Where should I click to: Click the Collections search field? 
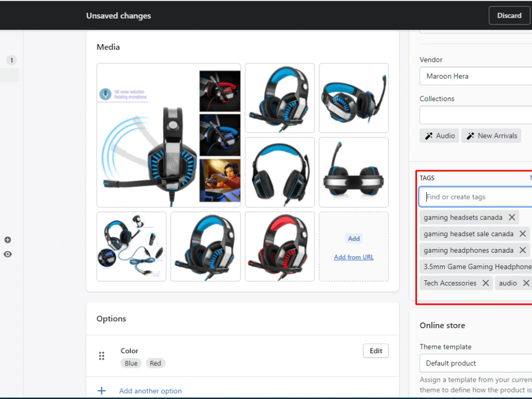click(476, 115)
